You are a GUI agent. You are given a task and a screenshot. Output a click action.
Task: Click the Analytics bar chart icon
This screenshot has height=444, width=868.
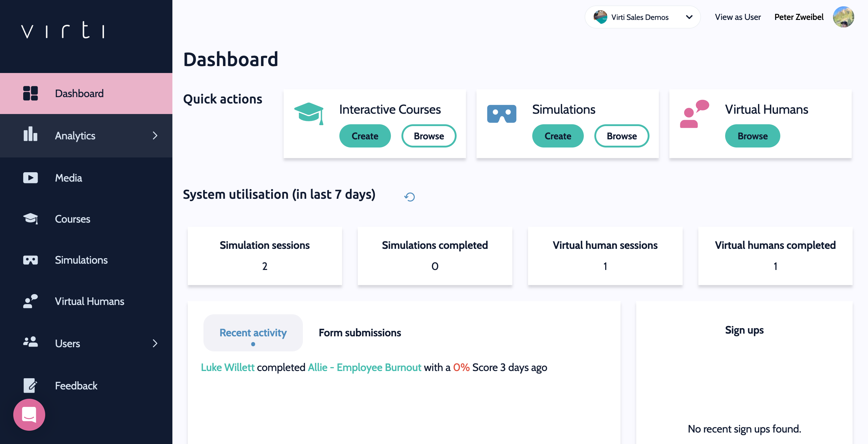(30, 135)
